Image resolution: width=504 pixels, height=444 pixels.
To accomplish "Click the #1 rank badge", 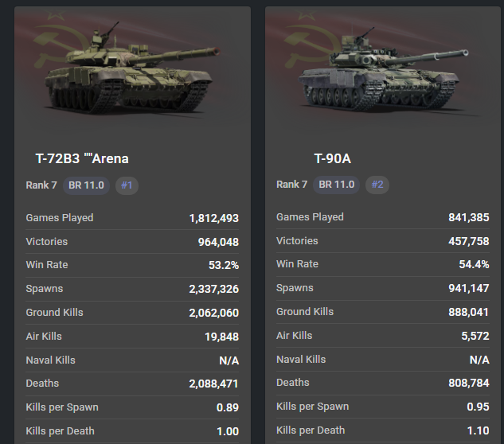I will pyautogui.click(x=127, y=185).
